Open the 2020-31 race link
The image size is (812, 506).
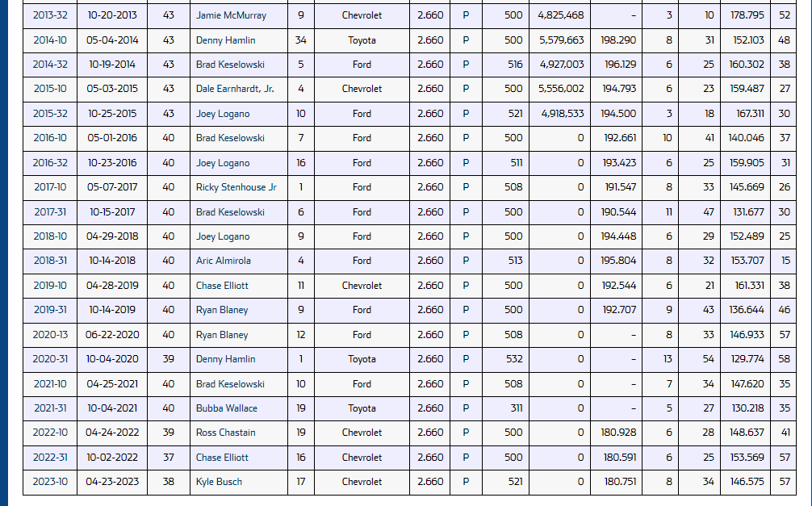tap(50, 359)
